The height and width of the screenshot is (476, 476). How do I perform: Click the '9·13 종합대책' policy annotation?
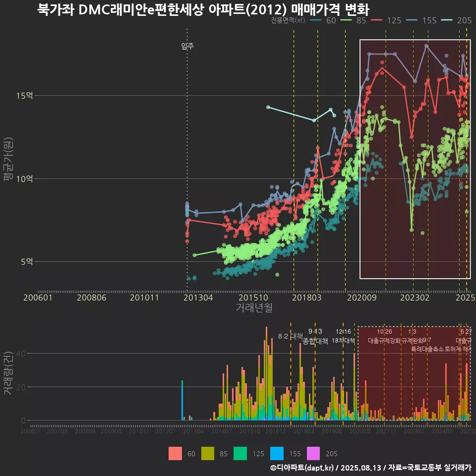(x=315, y=336)
